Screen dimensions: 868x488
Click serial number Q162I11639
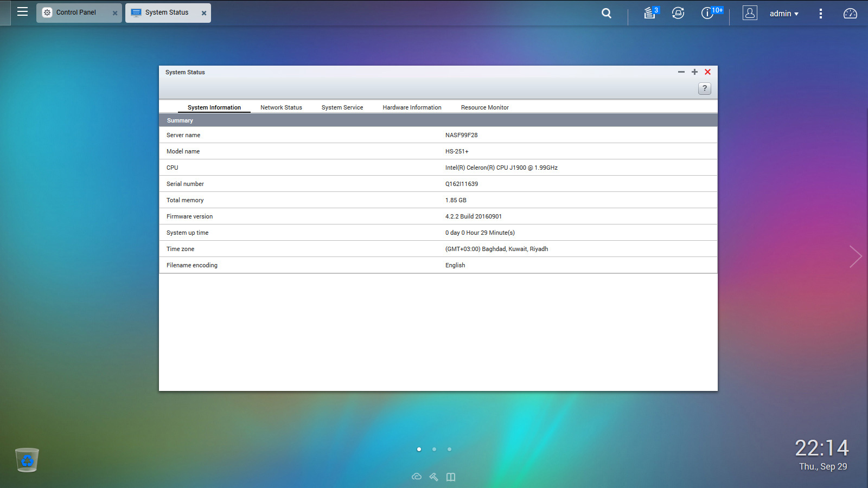(x=462, y=184)
